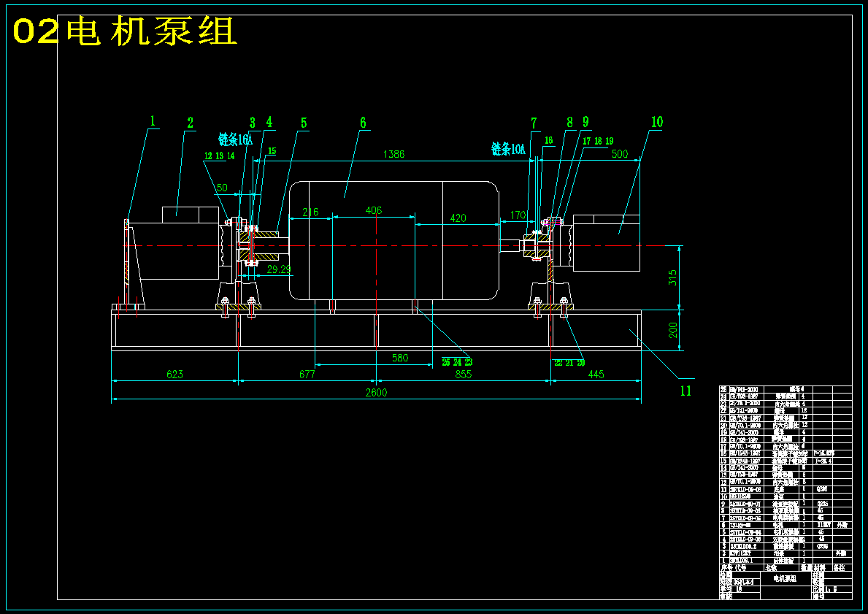868x614 pixels.
Task: Select the vertical 315 dimension text
Action: click(x=672, y=277)
